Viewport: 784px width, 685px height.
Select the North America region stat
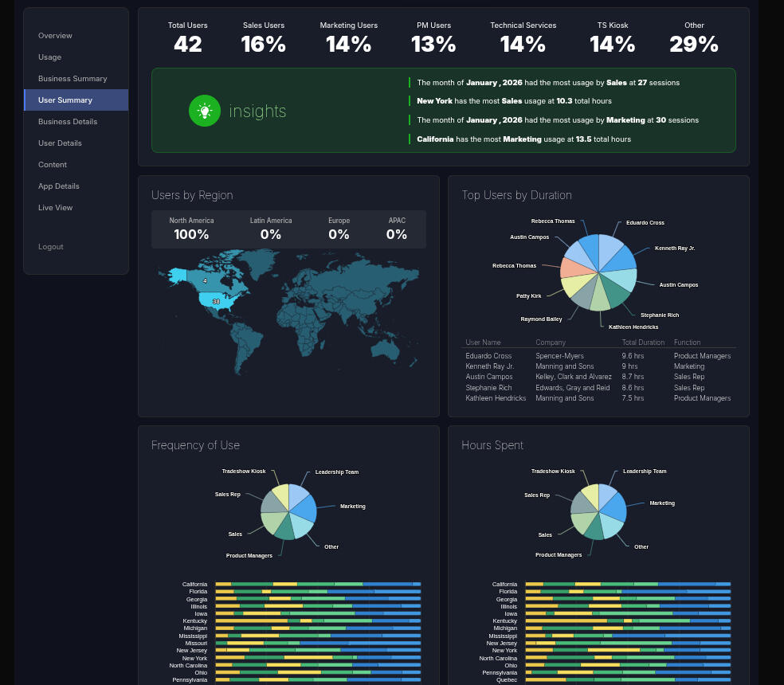(191, 229)
